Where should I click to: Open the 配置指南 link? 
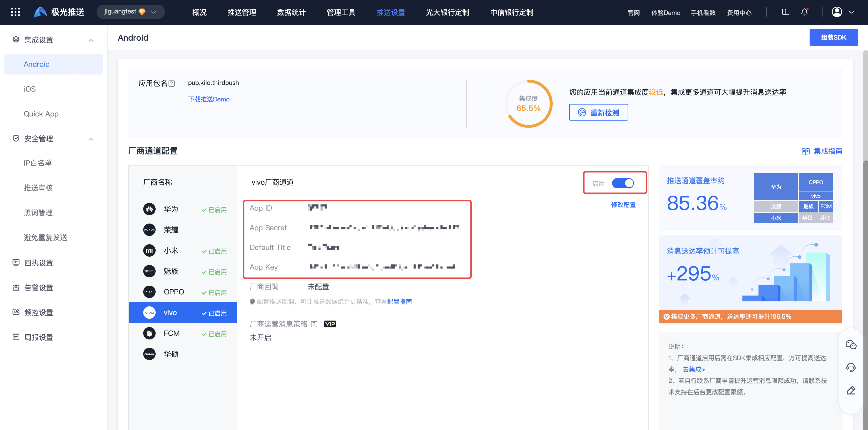point(399,301)
